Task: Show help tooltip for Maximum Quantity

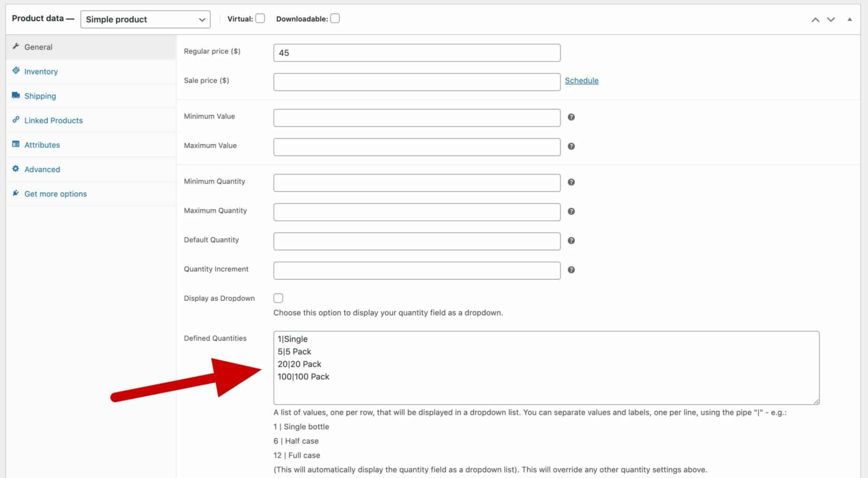Action: pos(571,212)
